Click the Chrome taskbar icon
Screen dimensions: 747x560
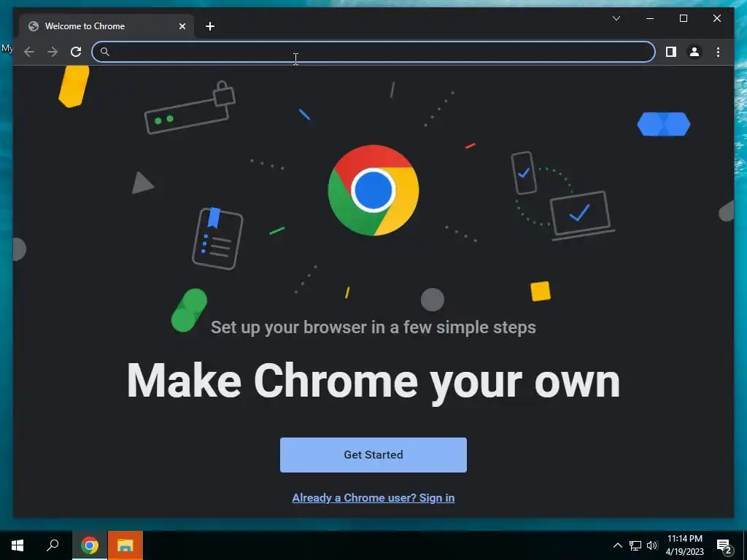[x=90, y=545]
